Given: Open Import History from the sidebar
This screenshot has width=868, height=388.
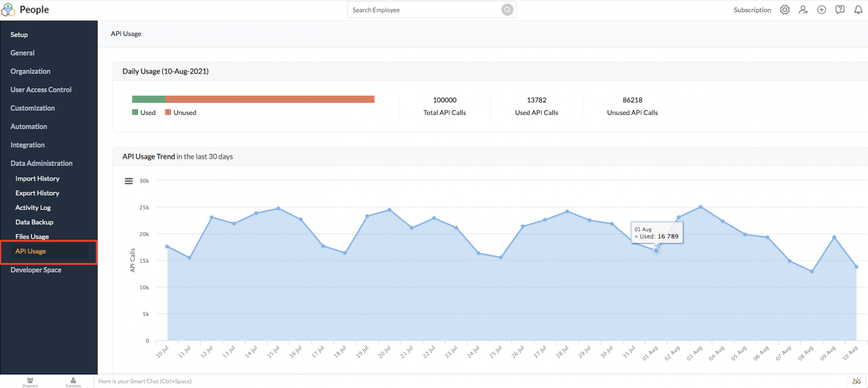Looking at the screenshot, I should (x=37, y=178).
